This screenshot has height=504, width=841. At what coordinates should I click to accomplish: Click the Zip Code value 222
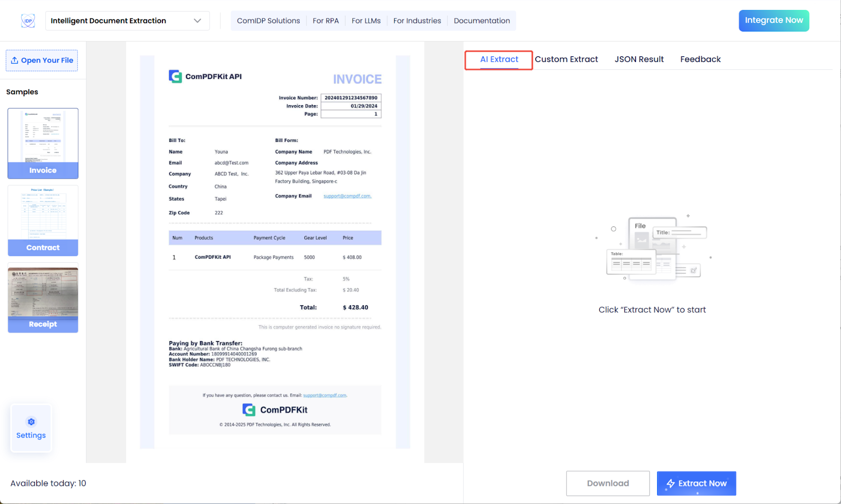point(219,213)
